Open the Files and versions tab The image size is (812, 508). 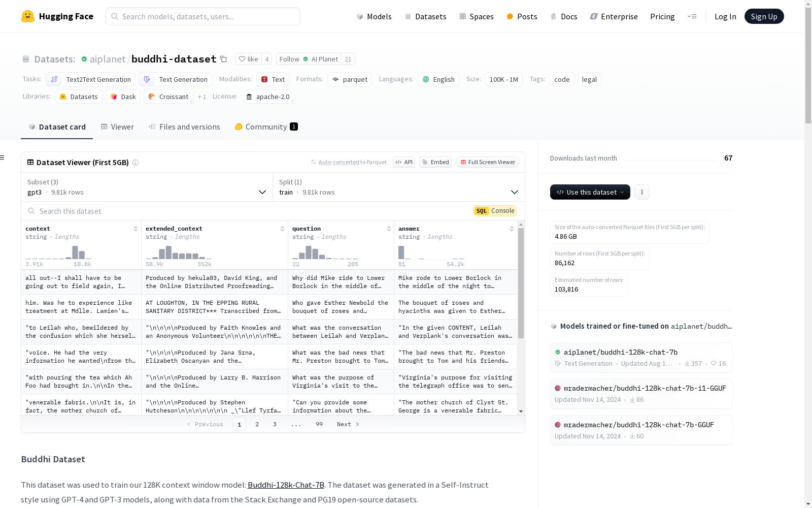[x=184, y=127]
